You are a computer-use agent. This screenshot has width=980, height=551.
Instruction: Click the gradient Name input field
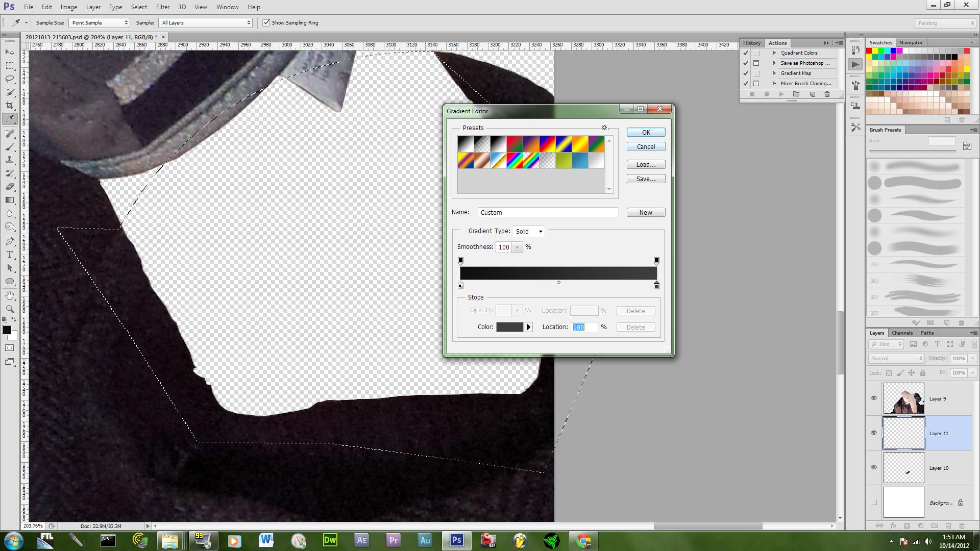pos(548,213)
